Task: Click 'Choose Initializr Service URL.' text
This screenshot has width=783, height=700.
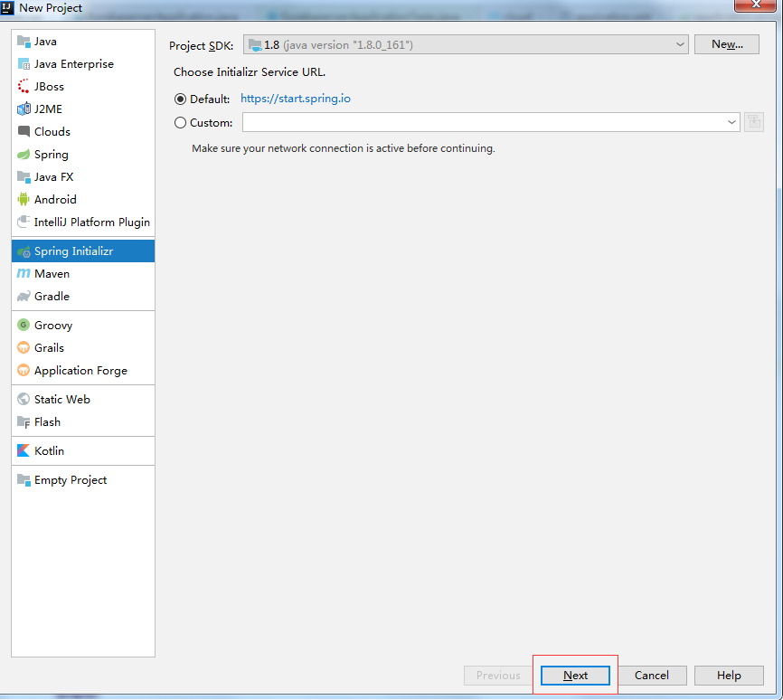Action: point(250,72)
